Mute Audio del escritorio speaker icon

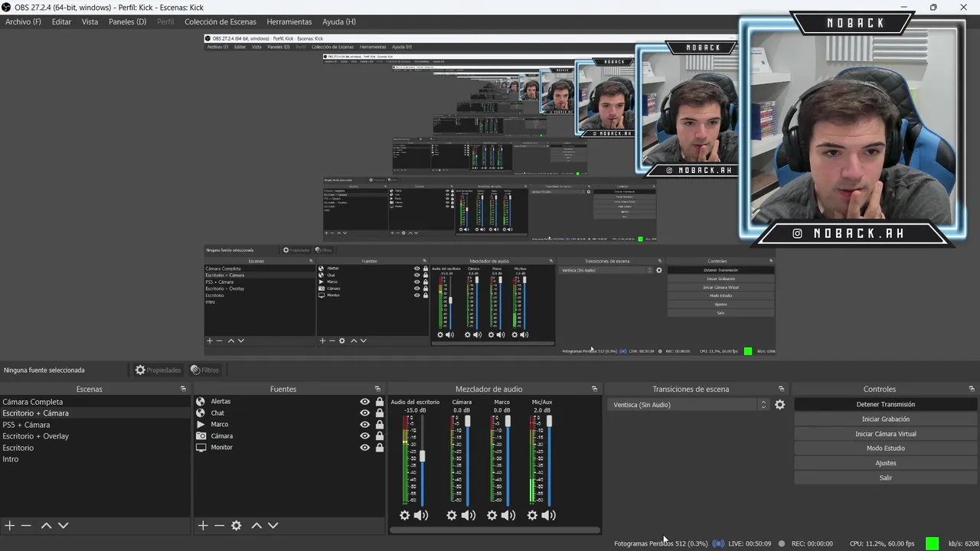pos(421,516)
